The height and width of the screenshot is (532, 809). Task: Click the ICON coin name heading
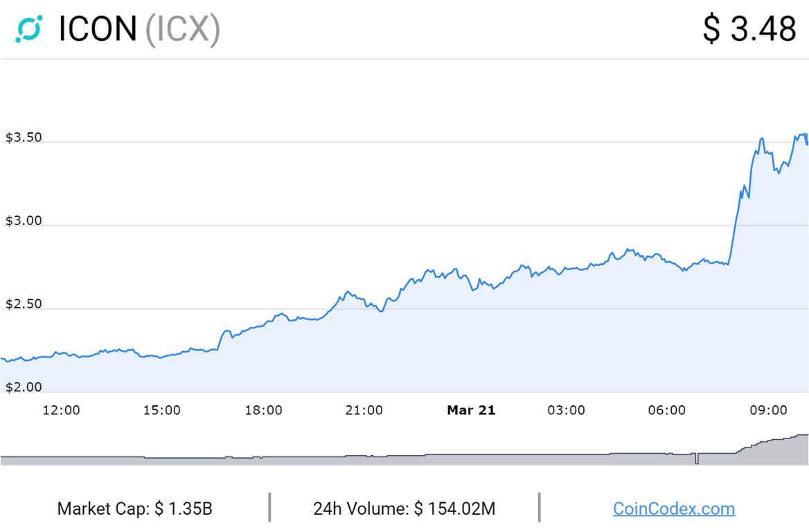98,29
